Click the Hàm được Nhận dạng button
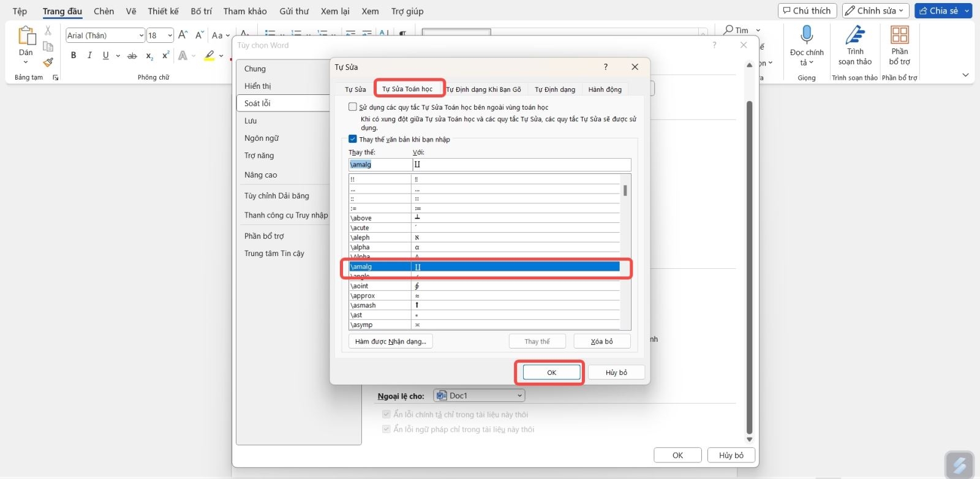The width and height of the screenshot is (980, 479). pyautogui.click(x=391, y=341)
